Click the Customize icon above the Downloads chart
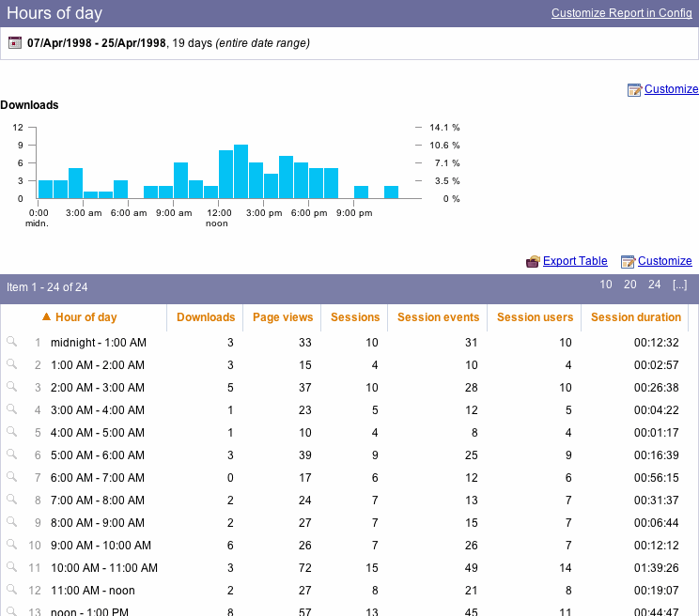 (635, 90)
